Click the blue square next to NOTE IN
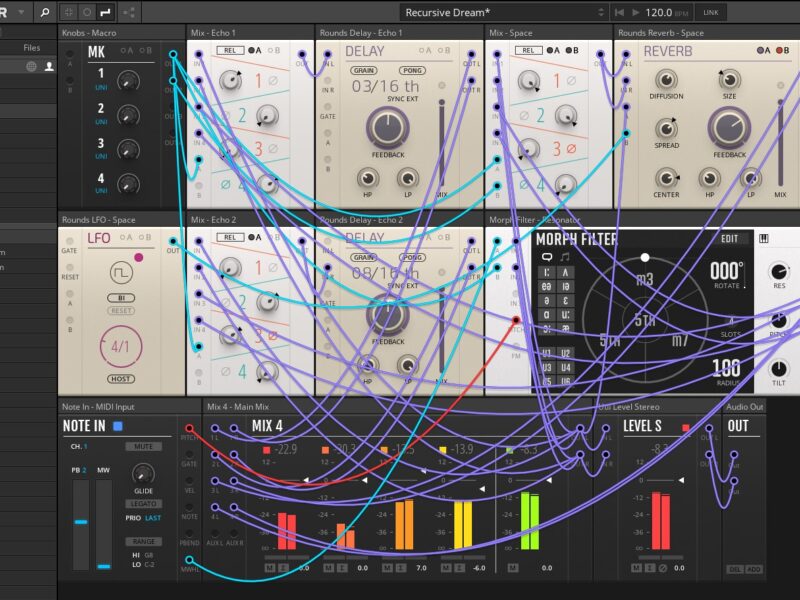 [118, 425]
